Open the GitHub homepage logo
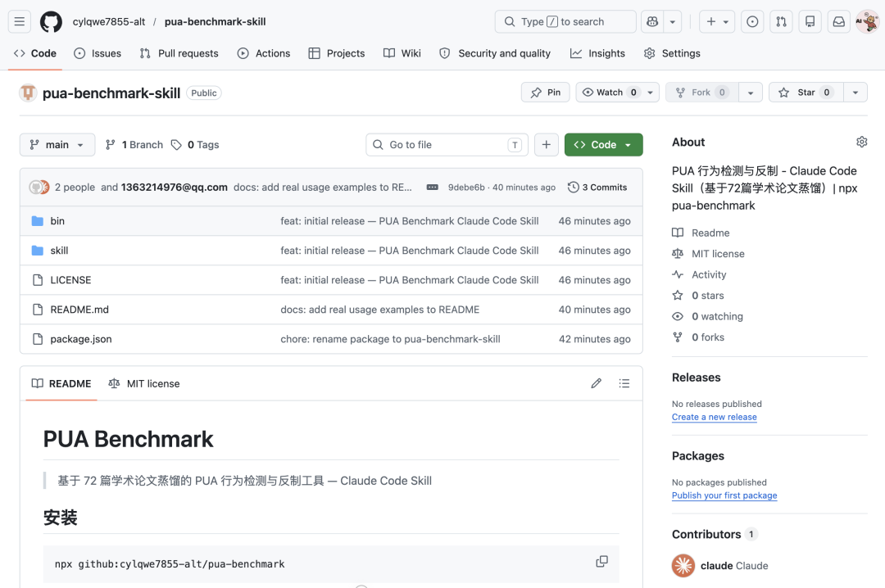Screen dimensions: 885x588 (51, 22)
